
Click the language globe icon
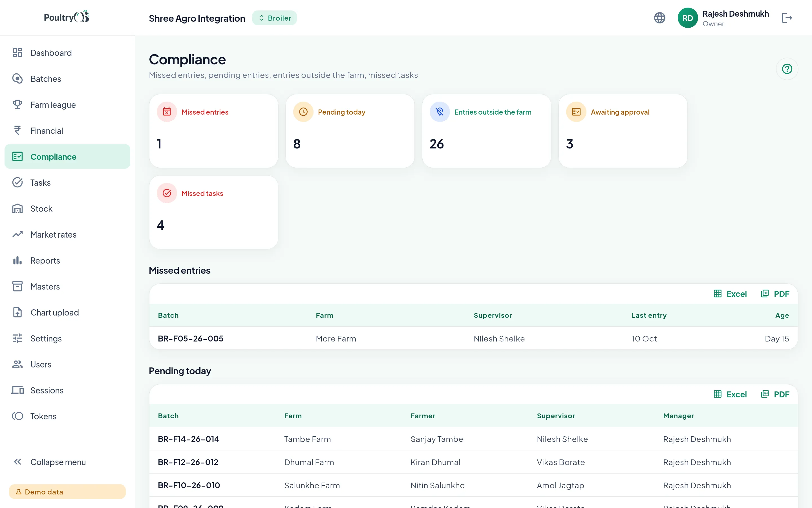pos(660,18)
